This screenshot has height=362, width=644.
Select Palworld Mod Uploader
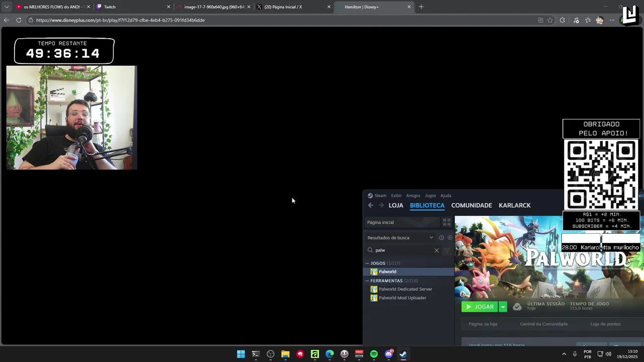coord(402,298)
